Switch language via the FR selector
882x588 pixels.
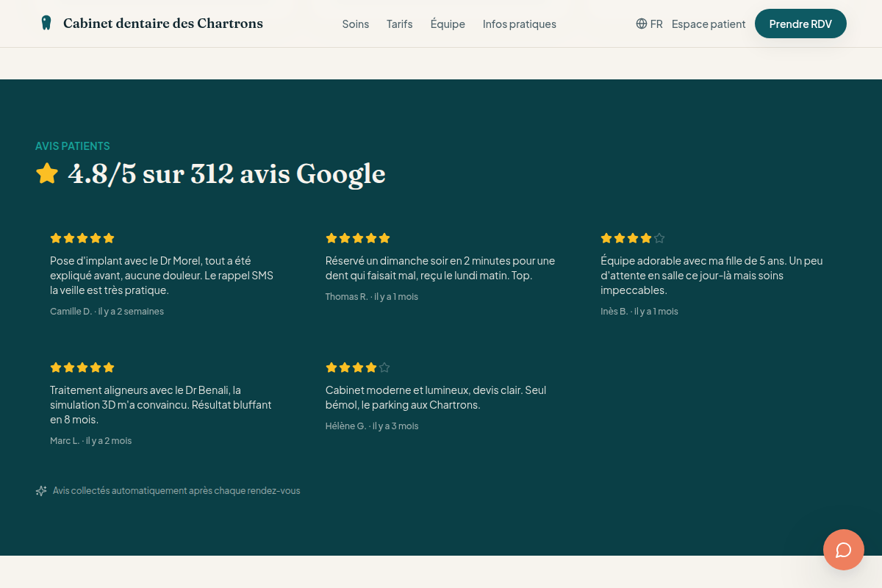[x=650, y=24]
